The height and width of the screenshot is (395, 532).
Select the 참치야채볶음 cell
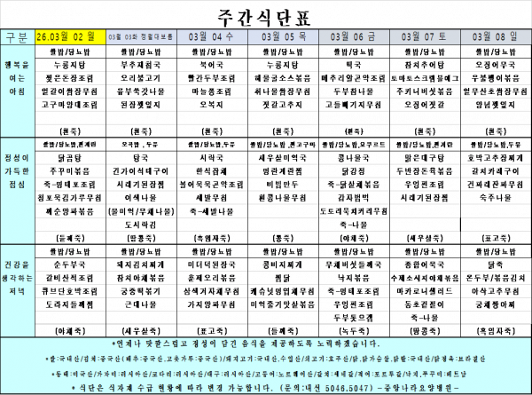pos(140,278)
